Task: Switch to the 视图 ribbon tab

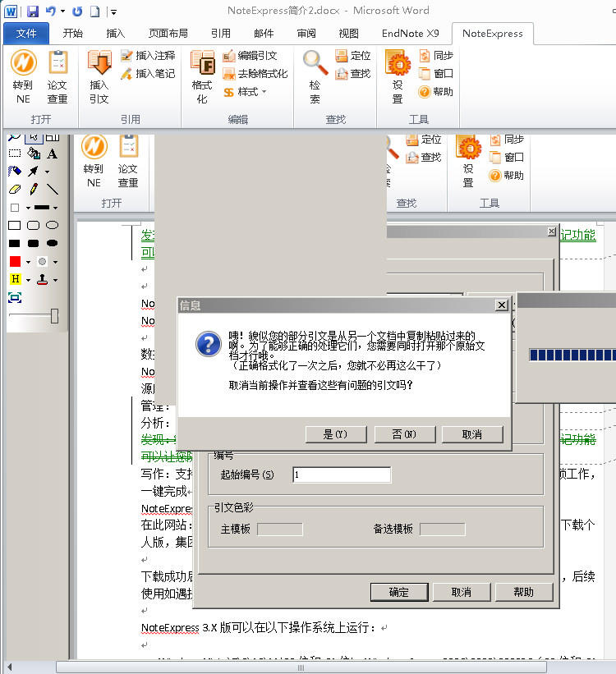Action: pos(348,33)
